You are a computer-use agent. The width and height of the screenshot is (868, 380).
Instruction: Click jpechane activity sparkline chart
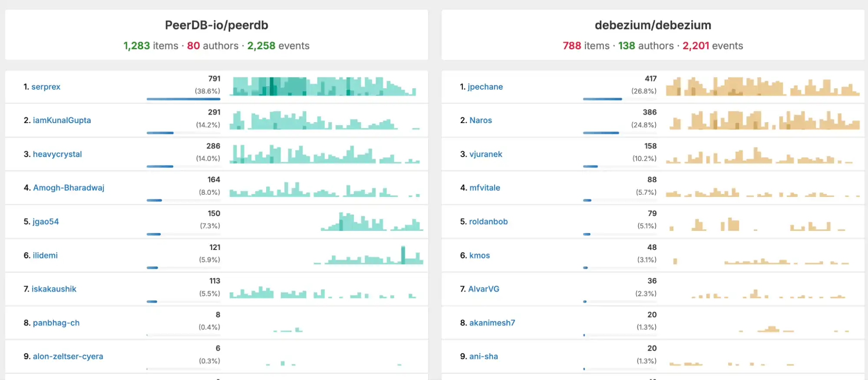[762, 87]
